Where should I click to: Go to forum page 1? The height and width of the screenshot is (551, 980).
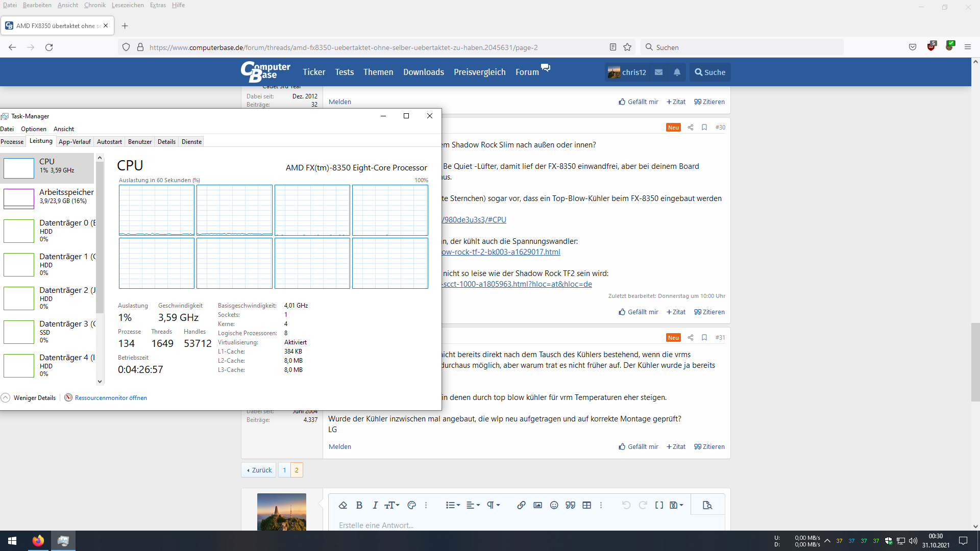(x=284, y=470)
